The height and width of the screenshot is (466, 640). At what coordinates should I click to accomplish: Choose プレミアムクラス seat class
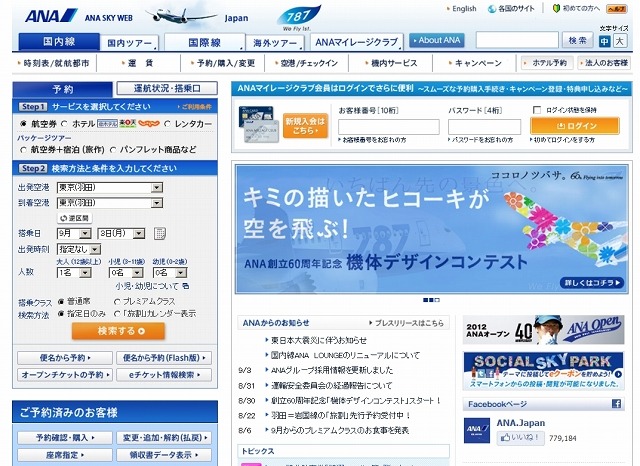coord(117,302)
